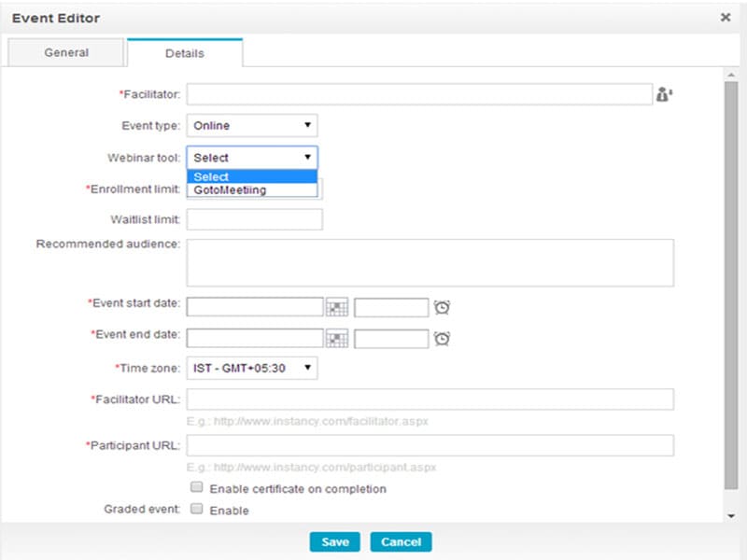Click the event start time clock icon

[x=443, y=307]
